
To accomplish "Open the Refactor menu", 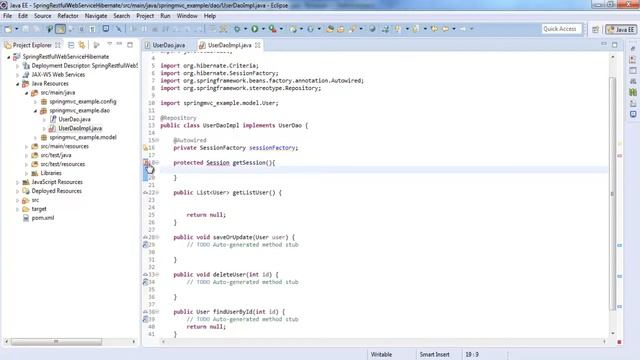I will click(68, 16).
